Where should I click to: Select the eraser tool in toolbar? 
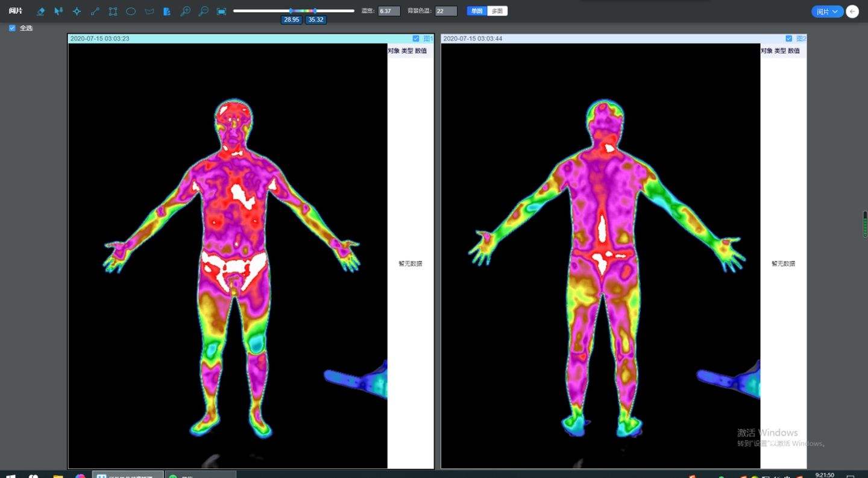pyautogui.click(x=40, y=11)
